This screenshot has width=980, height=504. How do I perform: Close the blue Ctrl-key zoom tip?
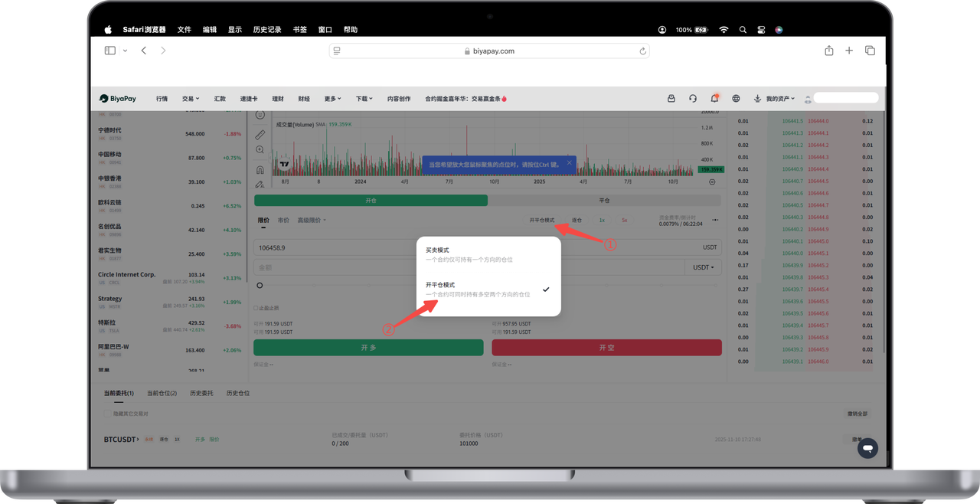(x=570, y=164)
